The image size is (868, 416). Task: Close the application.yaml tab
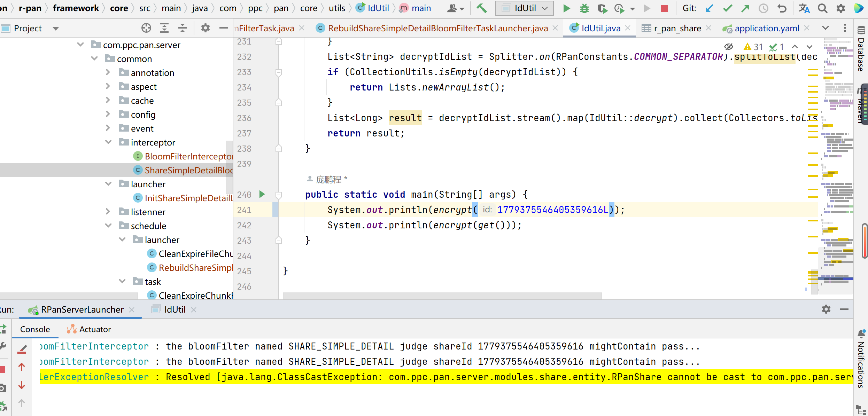pos(807,28)
